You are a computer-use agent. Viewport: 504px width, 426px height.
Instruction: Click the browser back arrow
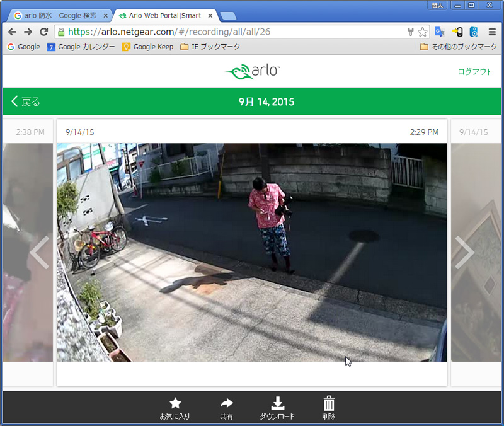coord(12,32)
